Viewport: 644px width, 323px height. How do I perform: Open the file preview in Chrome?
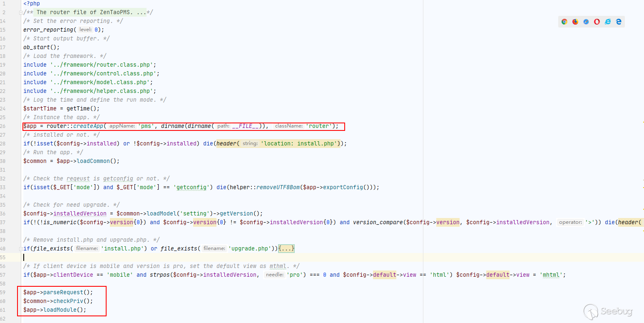(564, 22)
